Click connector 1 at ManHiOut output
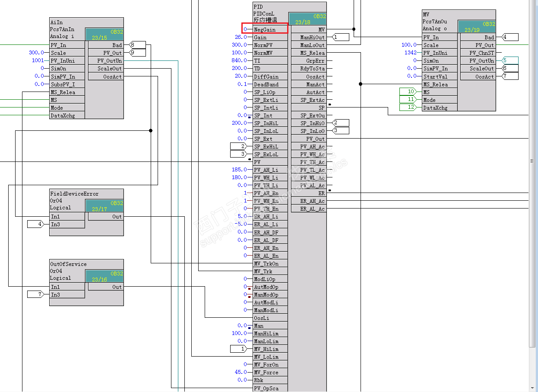Image resolution: width=538 pixels, height=392 pixels. 341,37
